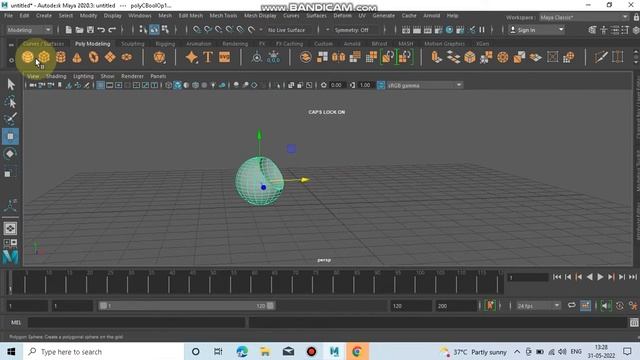Open the Workspace Maya Classic dropdown
Viewport: 640px width, 360px height.
click(x=584, y=17)
